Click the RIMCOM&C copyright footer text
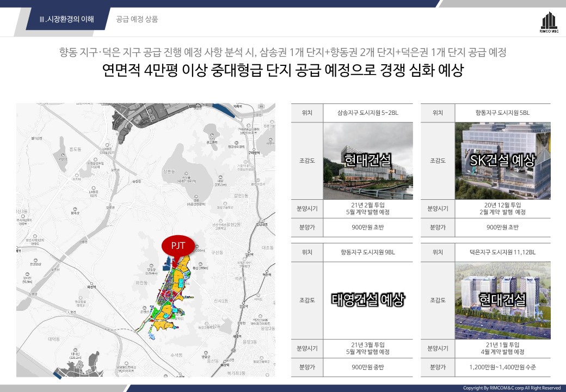The height and width of the screenshot is (392, 566). [x=511, y=388]
